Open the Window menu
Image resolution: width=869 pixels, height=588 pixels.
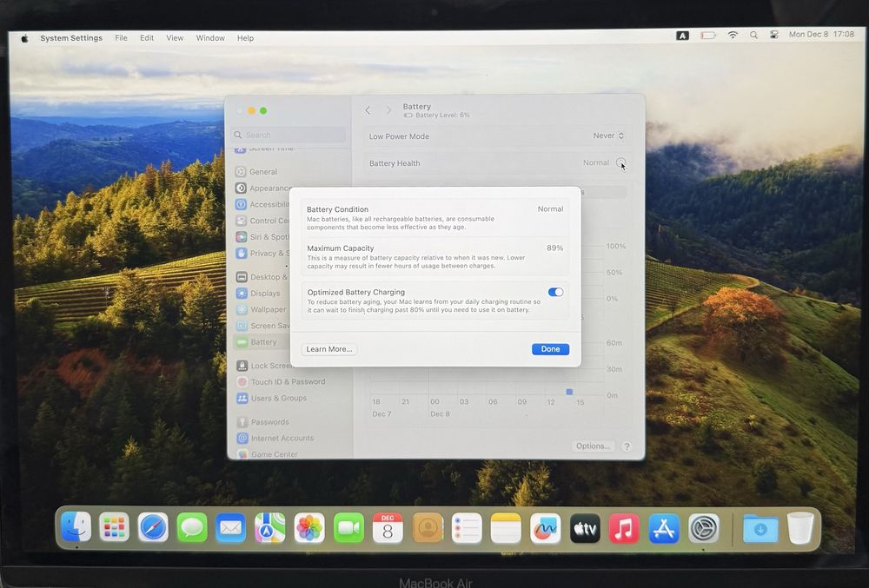[210, 38]
